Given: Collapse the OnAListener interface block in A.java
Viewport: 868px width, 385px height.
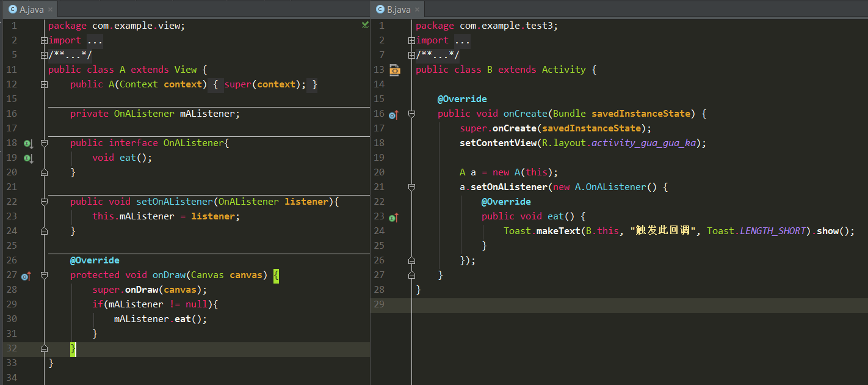Looking at the screenshot, I should click(44, 143).
